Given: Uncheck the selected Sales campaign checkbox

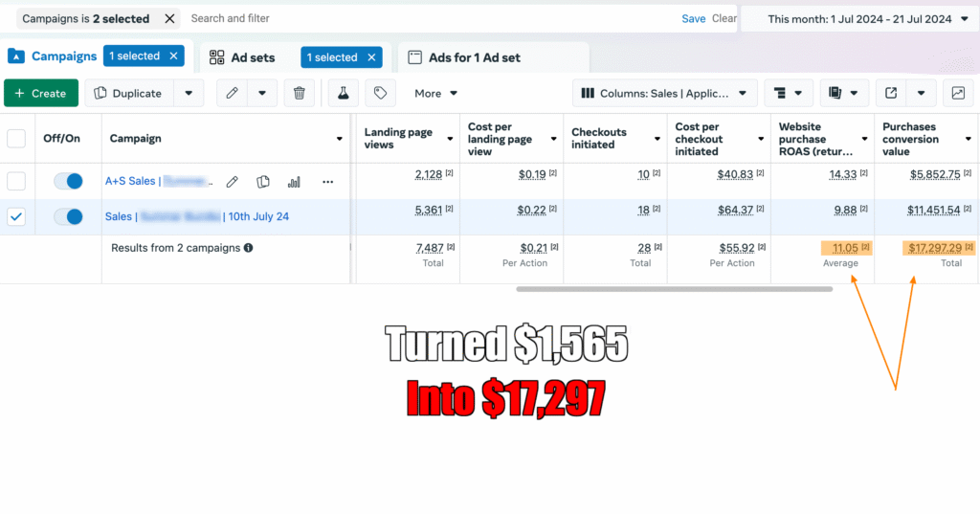Looking at the screenshot, I should coord(16,217).
